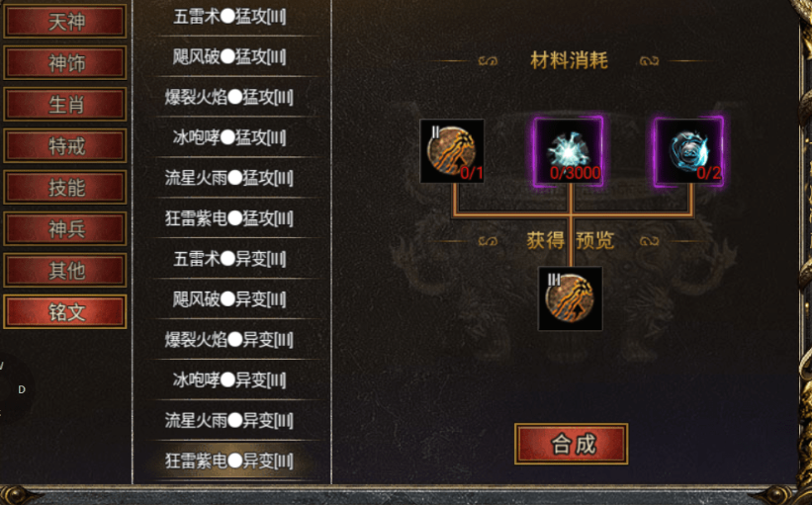Choose 飓风破●猛攻[III] recipe
Viewport: 812px width, 505px height.
[x=229, y=56]
